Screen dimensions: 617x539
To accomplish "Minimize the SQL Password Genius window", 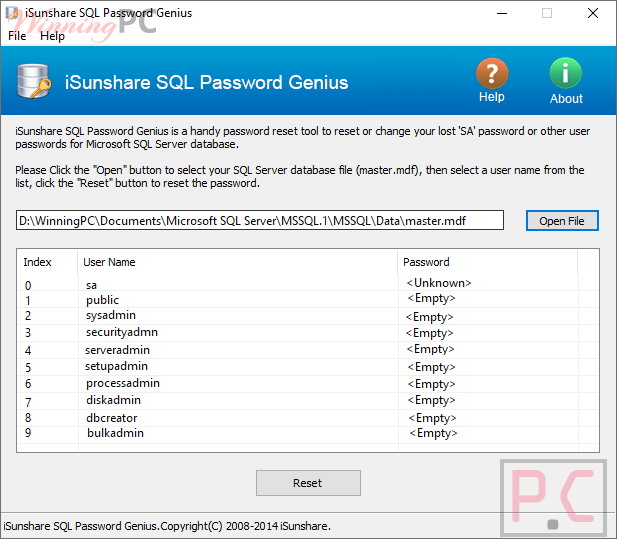I will coord(502,13).
